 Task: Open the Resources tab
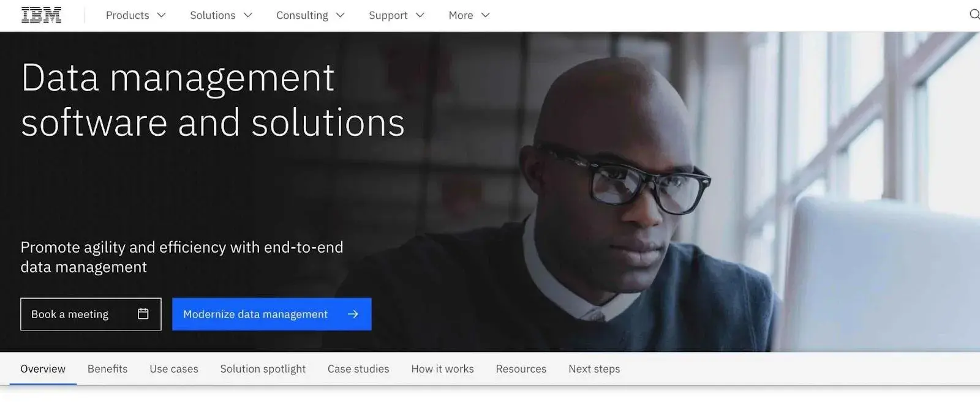(x=521, y=369)
